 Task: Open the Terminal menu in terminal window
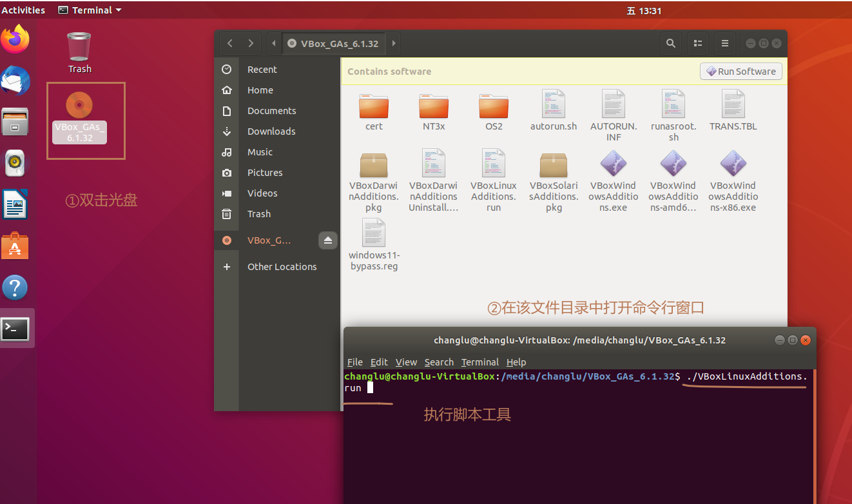tap(480, 362)
